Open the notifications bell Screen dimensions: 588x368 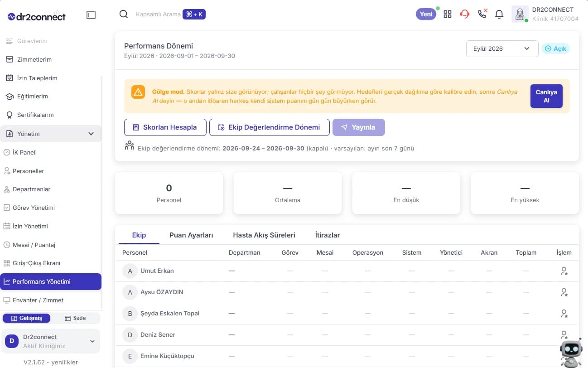click(499, 14)
